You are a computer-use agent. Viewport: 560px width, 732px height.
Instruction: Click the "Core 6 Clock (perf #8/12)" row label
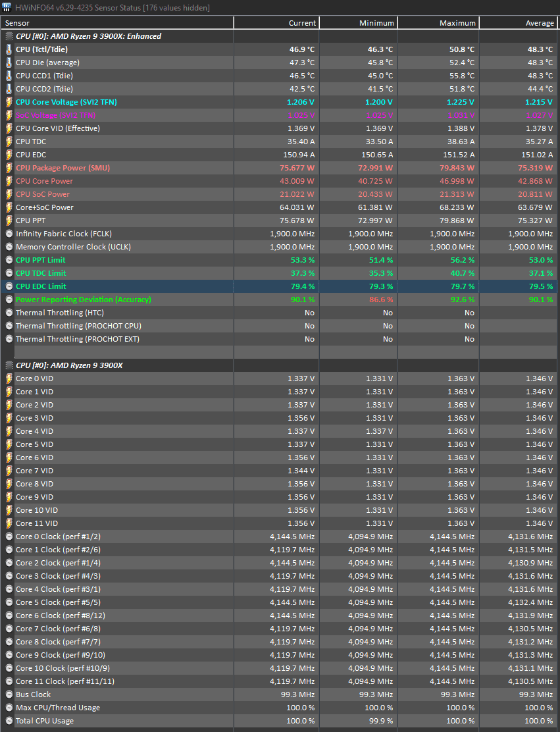pos(61,615)
